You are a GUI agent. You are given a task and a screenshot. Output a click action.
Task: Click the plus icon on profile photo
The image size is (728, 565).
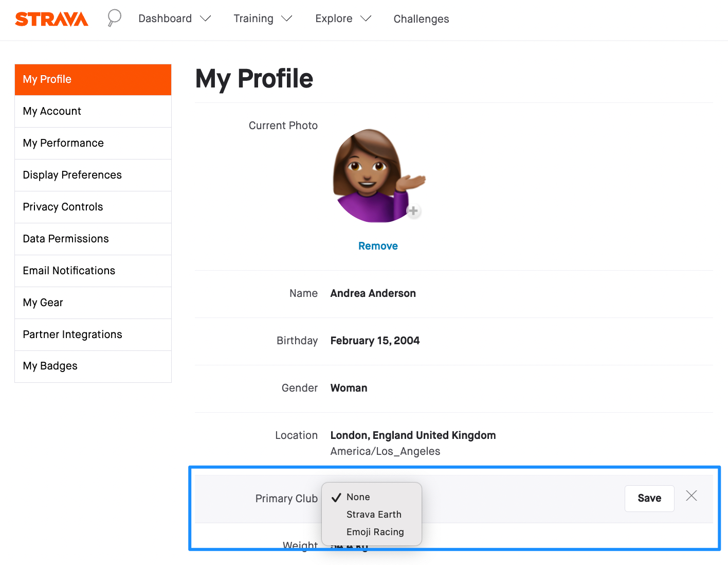(x=413, y=211)
